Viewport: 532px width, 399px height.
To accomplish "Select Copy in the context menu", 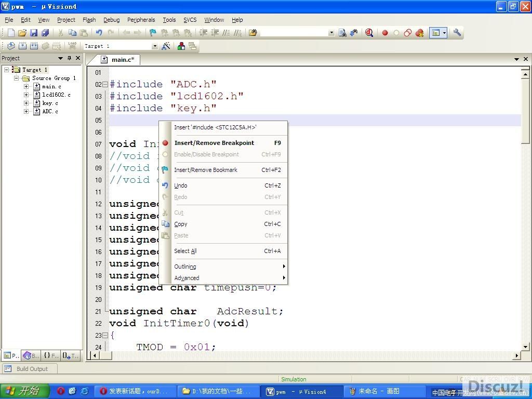I will tap(223, 224).
